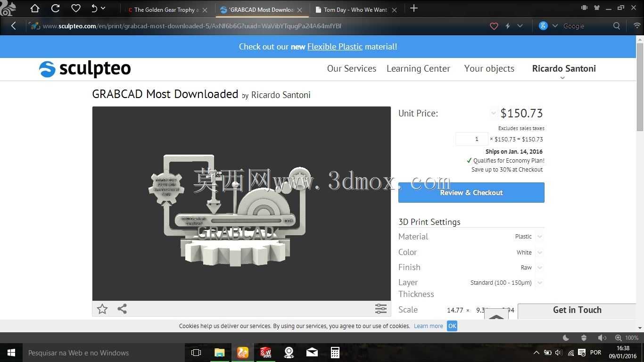Screen dimensions: 644x362
Task: Dismiss cookie notice with OK button
Action: point(452,326)
